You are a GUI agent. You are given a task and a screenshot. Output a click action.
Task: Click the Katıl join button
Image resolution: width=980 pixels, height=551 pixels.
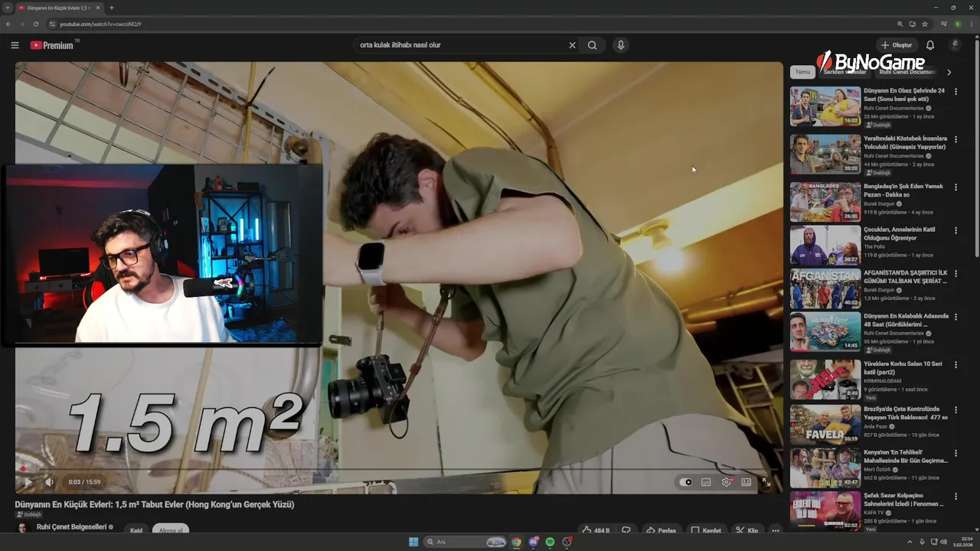point(136,530)
